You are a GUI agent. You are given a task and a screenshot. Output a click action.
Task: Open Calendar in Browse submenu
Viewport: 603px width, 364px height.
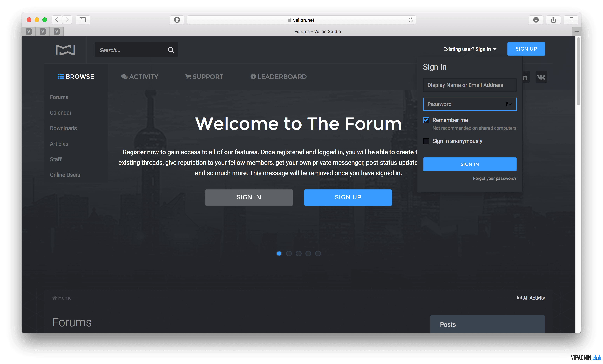click(61, 112)
